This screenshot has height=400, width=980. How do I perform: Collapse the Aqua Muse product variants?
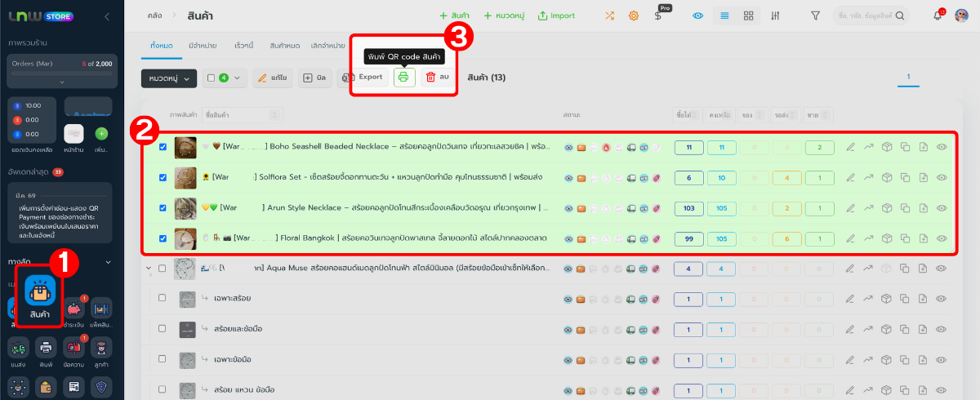tap(149, 269)
